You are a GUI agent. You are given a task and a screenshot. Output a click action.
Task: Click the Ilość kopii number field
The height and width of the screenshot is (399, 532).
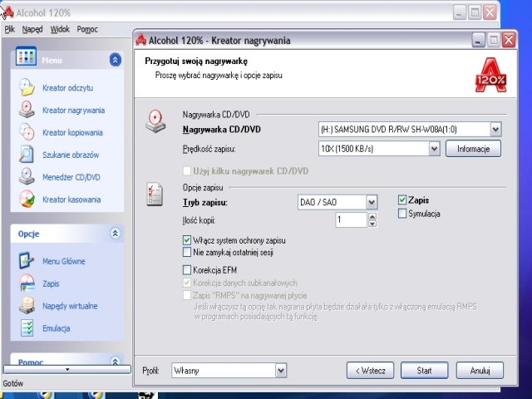point(351,219)
